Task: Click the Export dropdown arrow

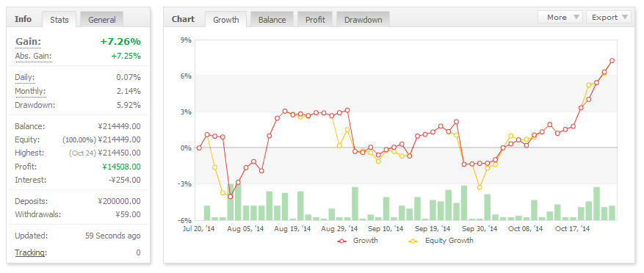Action: point(625,17)
